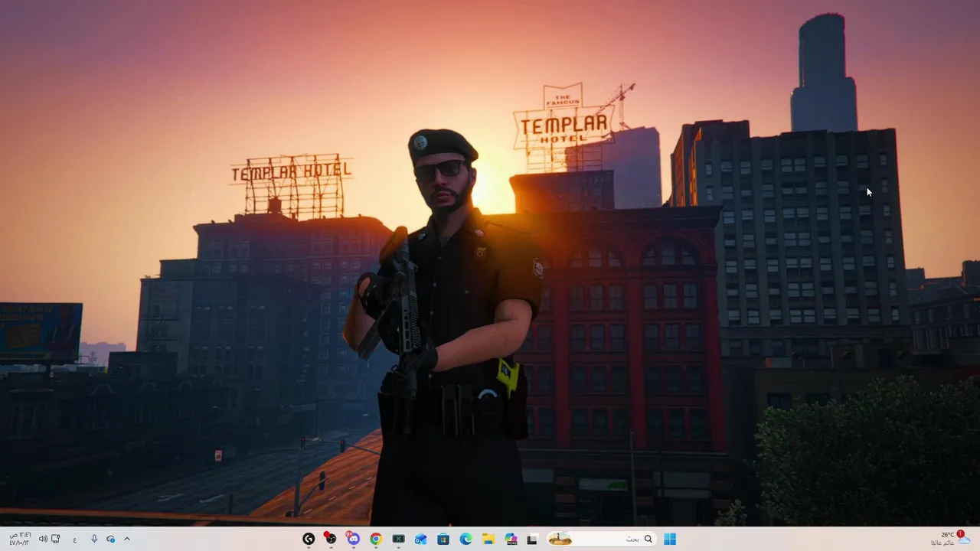Open File Explorer from the taskbar
The width and height of the screenshot is (980, 551).
pyautogui.click(x=488, y=539)
